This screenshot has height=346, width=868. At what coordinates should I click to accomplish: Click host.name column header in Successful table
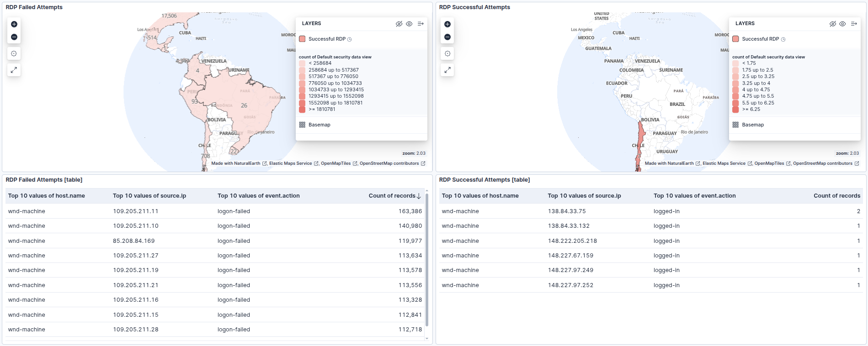[480, 196]
